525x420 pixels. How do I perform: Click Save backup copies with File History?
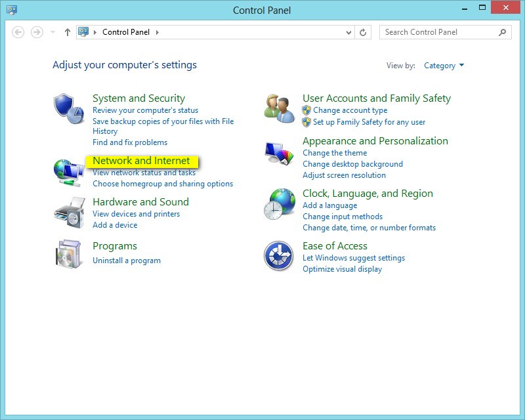click(x=163, y=126)
